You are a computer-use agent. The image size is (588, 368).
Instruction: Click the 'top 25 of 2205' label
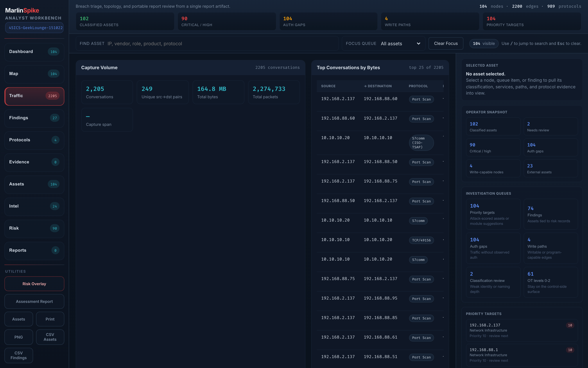(x=426, y=67)
